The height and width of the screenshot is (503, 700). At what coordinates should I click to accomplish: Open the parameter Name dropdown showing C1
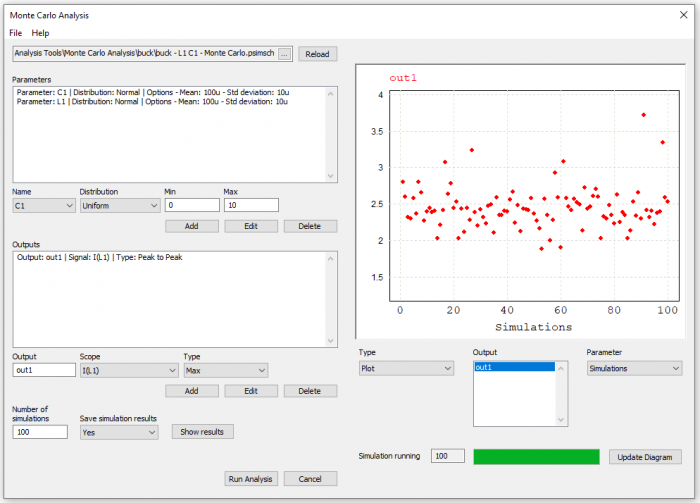click(x=44, y=205)
